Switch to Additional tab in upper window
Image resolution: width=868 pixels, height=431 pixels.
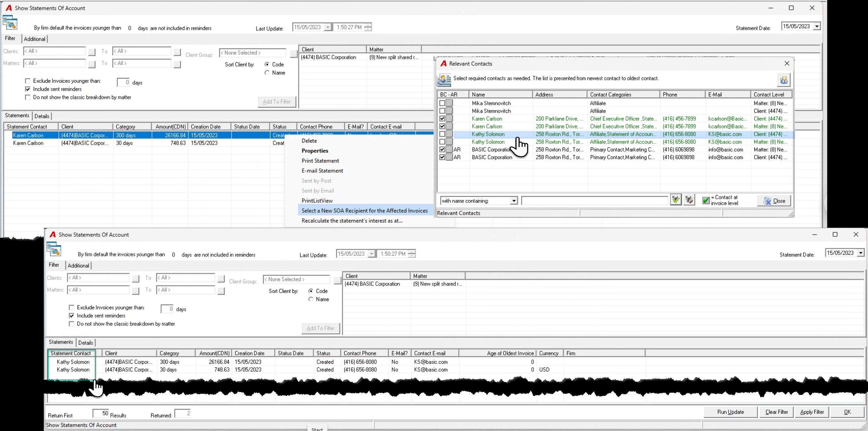pyautogui.click(x=34, y=39)
